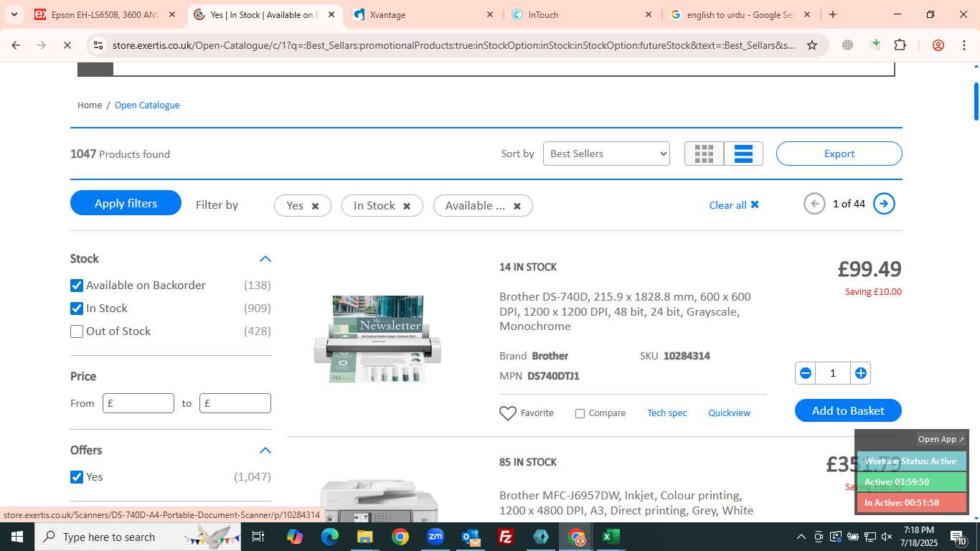Screen dimensions: 980x551
Task: Open tab search dropdown arrow
Action: 14,14
